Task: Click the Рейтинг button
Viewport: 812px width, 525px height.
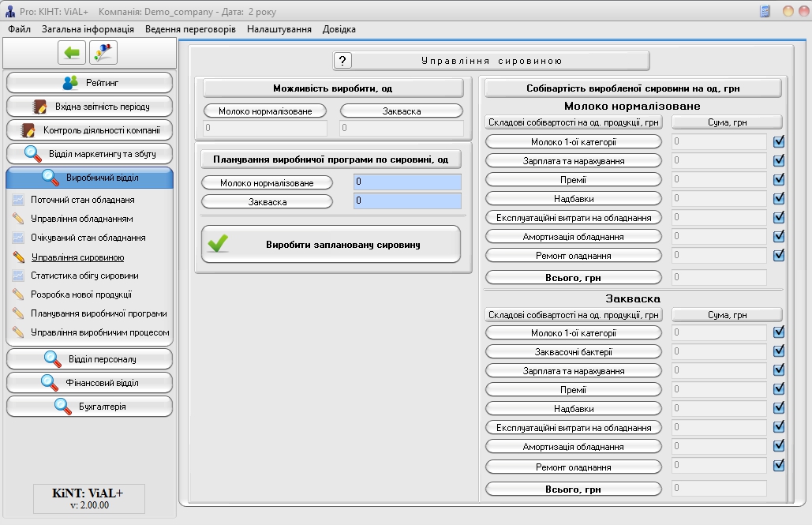Action: point(89,82)
